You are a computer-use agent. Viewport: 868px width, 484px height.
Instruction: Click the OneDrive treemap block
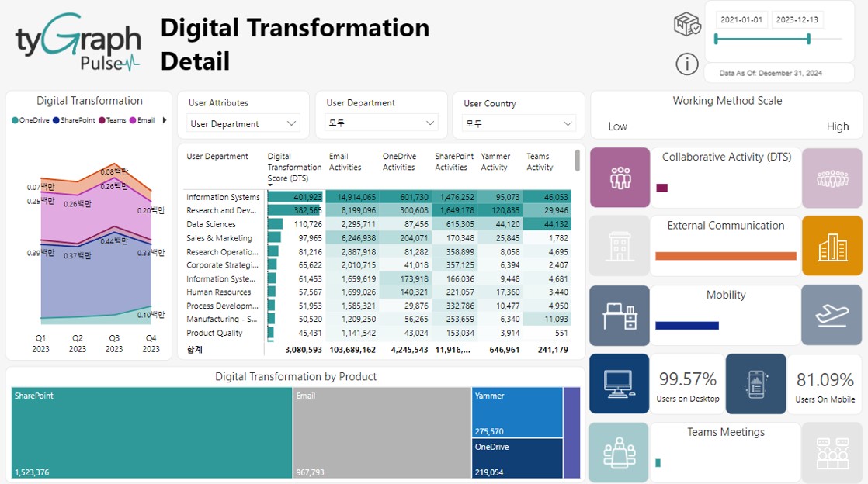click(517, 458)
